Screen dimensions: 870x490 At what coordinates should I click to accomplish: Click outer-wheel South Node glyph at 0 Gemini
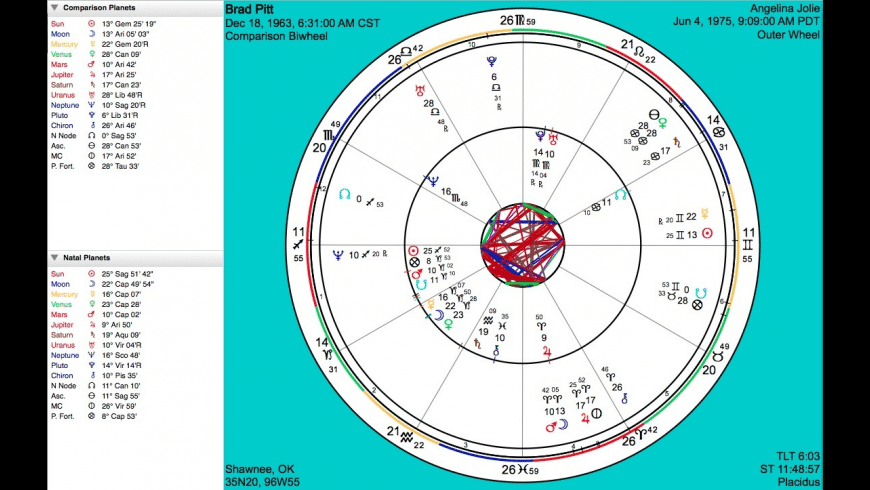click(701, 292)
